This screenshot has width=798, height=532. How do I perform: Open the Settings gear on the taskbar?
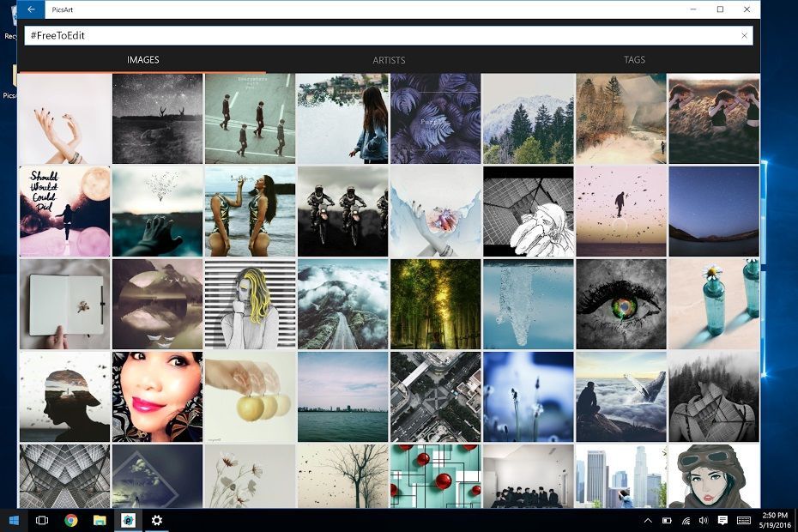pyautogui.click(x=156, y=520)
